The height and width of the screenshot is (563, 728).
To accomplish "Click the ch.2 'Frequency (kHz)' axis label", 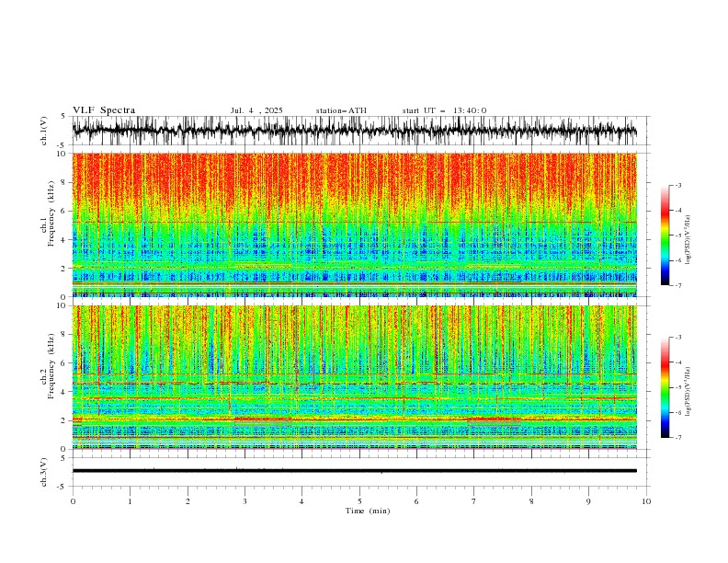I will point(51,366).
